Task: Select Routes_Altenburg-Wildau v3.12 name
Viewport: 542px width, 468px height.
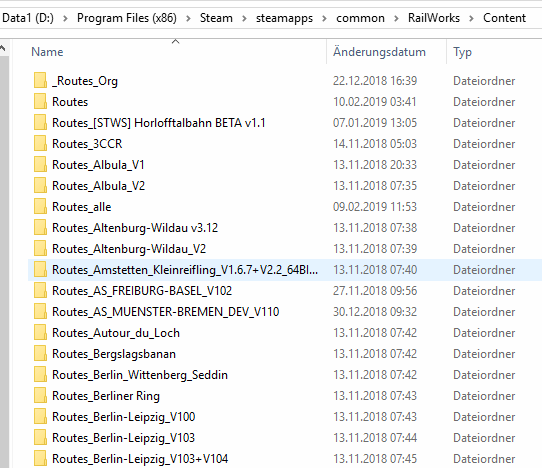Action: [135, 228]
